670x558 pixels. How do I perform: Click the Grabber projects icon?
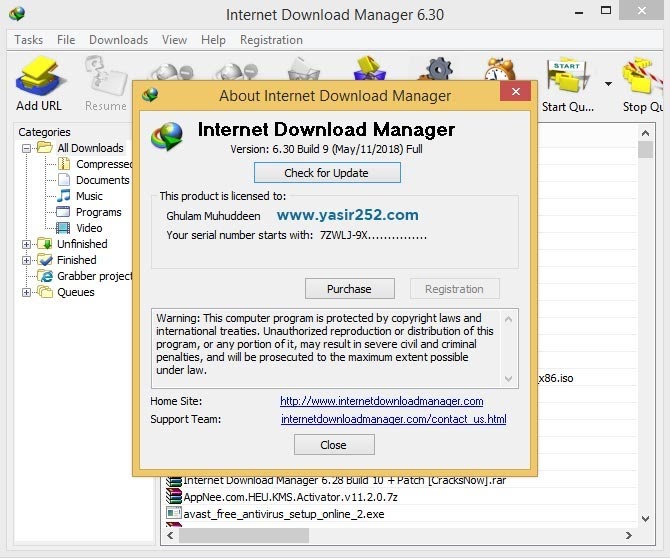[x=45, y=276]
